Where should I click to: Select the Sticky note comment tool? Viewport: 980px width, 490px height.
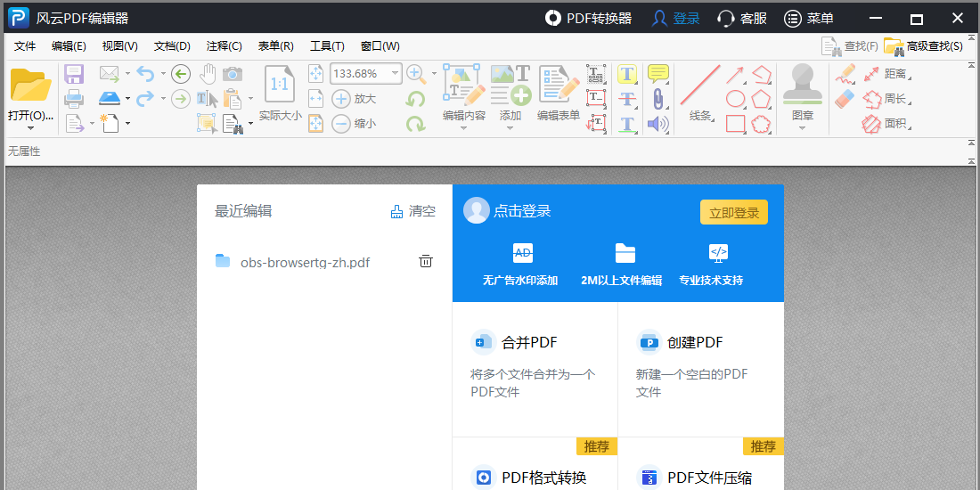click(658, 74)
